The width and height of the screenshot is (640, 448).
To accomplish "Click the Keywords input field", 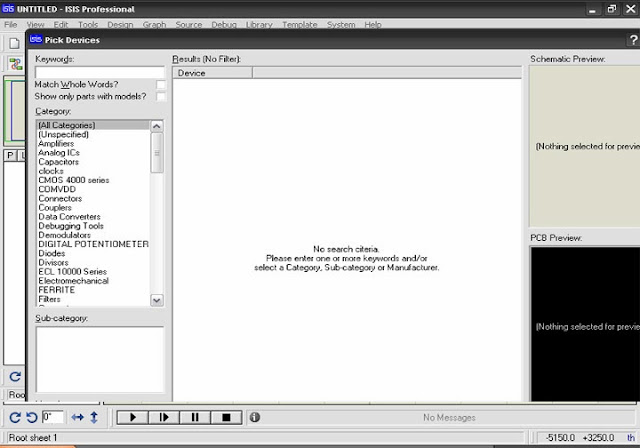I will pos(100,73).
